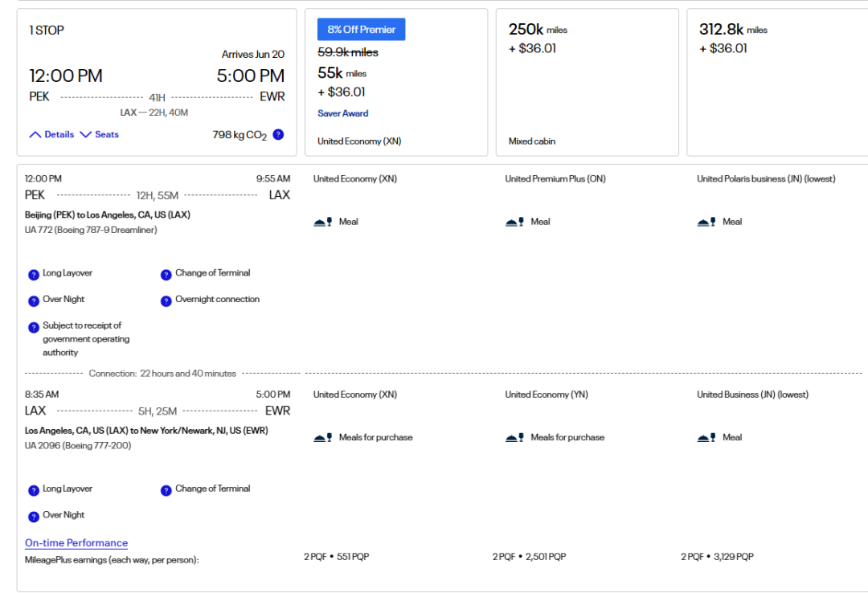868x593 pixels.
Task: Show Long Layover info for LAX-EWR flight
Action: tap(34, 491)
